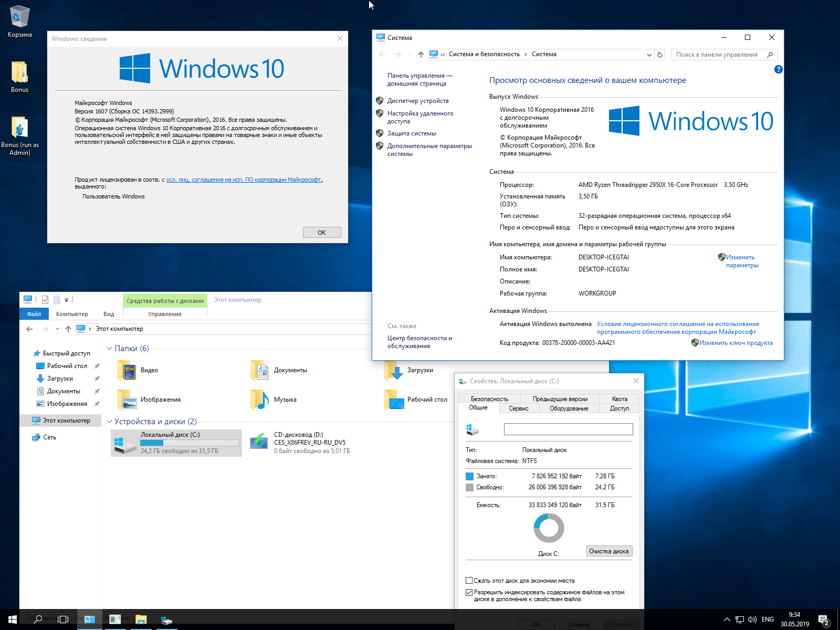Viewport: 840px width, 630px height.
Task: Open Диспетчер устройств in System window
Action: coord(418,101)
